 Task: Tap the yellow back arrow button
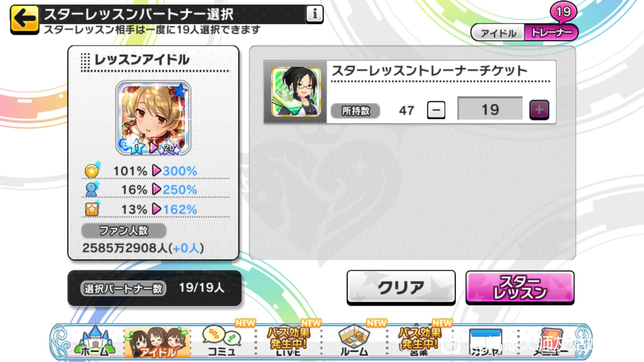[x=25, y=19]
